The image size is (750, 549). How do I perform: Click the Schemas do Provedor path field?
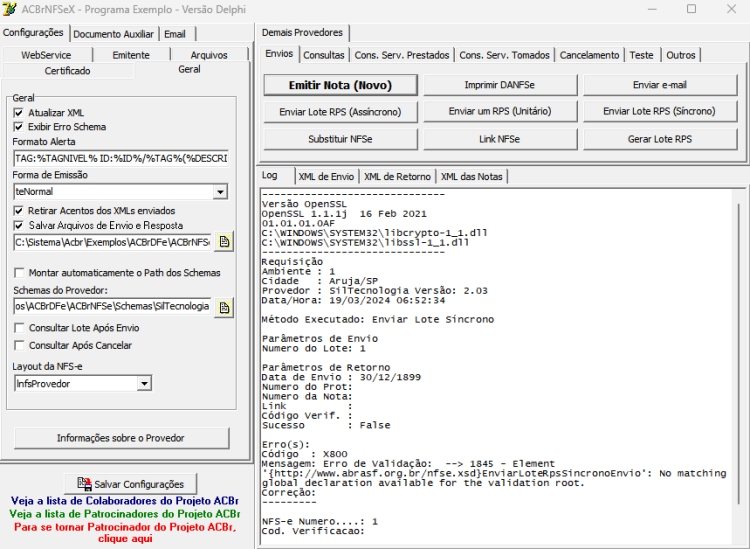[x=113, y=306]
